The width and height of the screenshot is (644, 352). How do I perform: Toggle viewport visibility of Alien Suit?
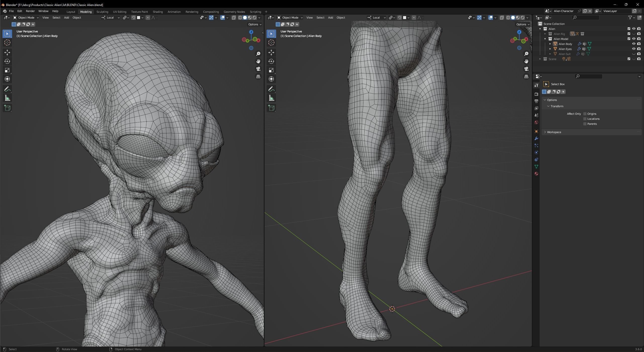(634, 54)
